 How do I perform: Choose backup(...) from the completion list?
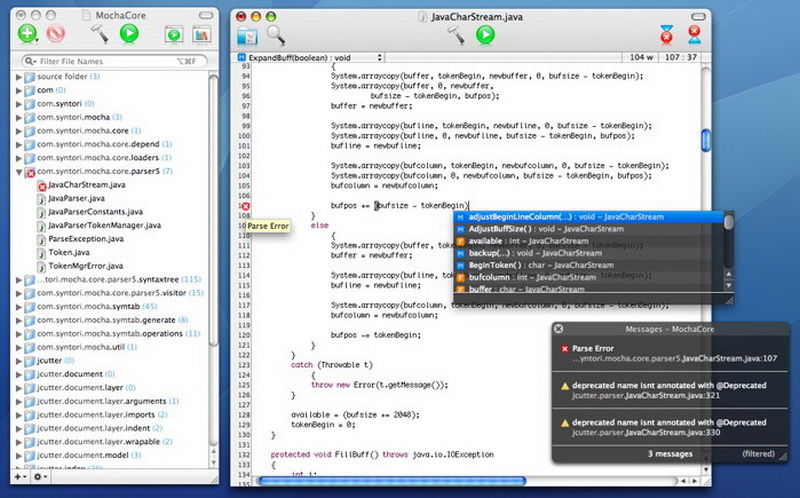[x=588, y=253]
